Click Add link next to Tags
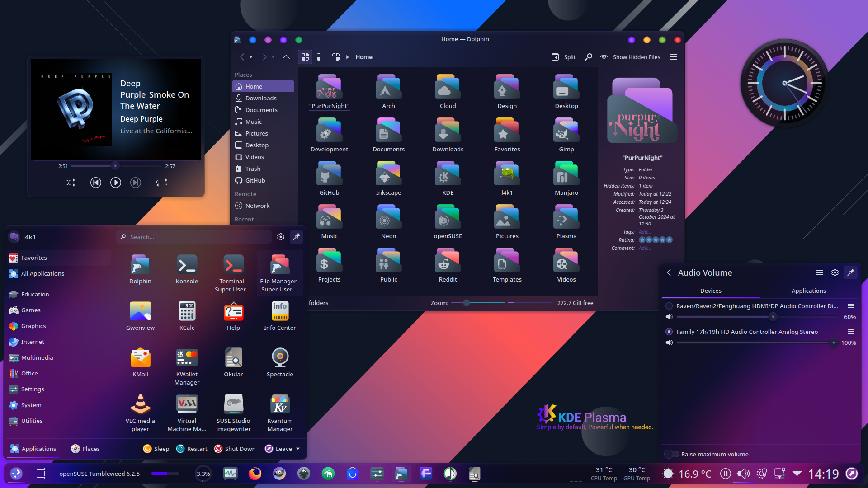Viewport: 868px width, 488px height. click(x=645, y=232)
